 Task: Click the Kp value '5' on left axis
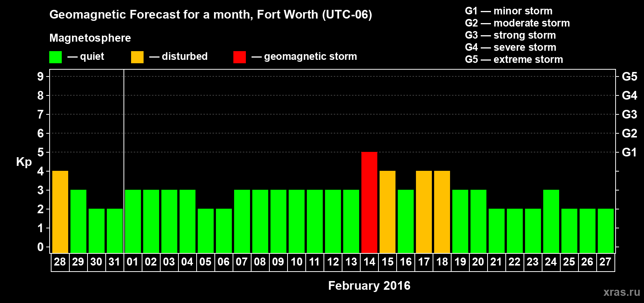41,153
